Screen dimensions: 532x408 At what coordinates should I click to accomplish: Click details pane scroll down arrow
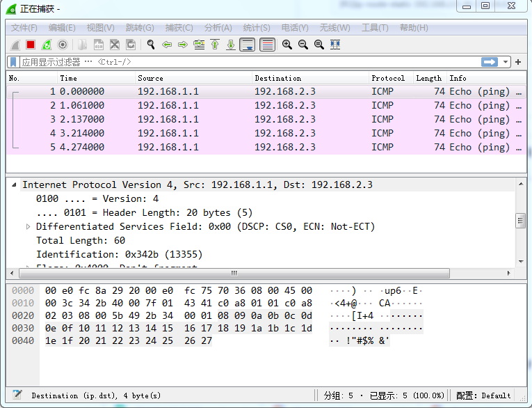tap(521, 262)
